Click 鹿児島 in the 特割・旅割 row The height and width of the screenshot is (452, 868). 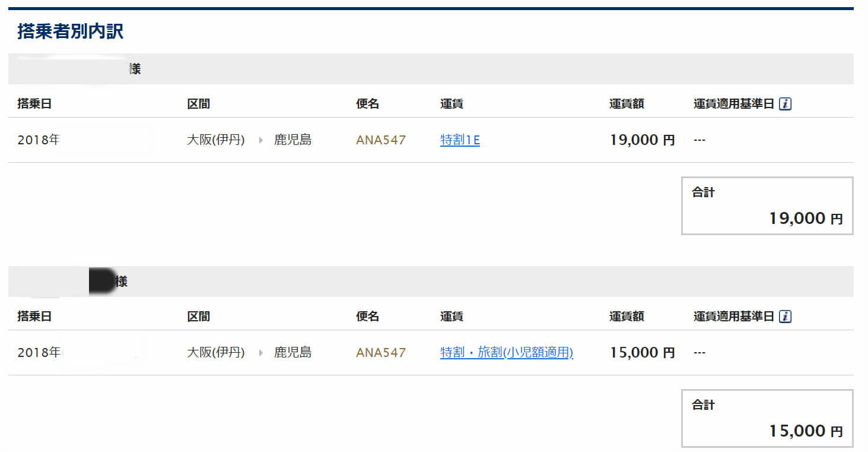point(292,353)
